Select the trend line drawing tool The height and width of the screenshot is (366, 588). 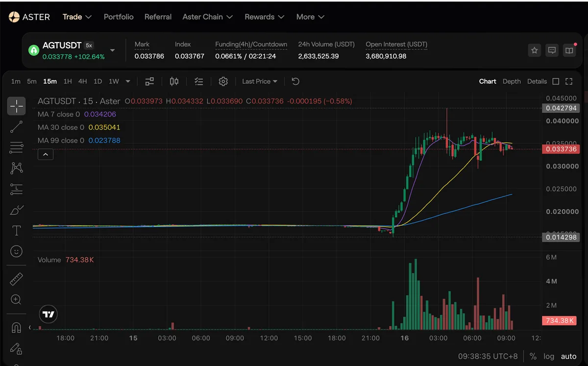(x=16, y=127)
